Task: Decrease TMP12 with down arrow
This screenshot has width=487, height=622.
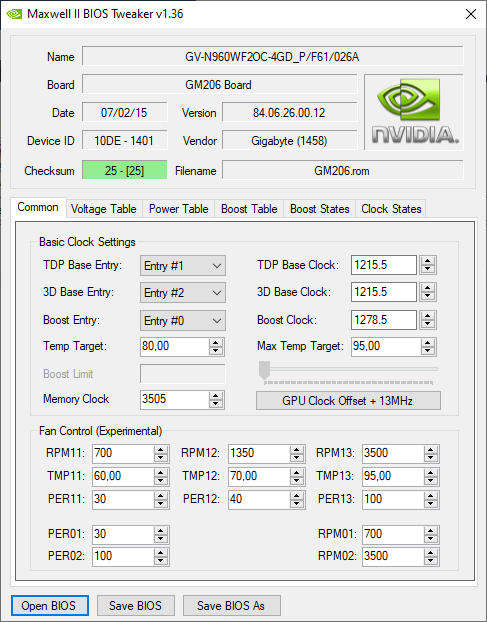Action: pyautogui.click(x=297, y=481)
